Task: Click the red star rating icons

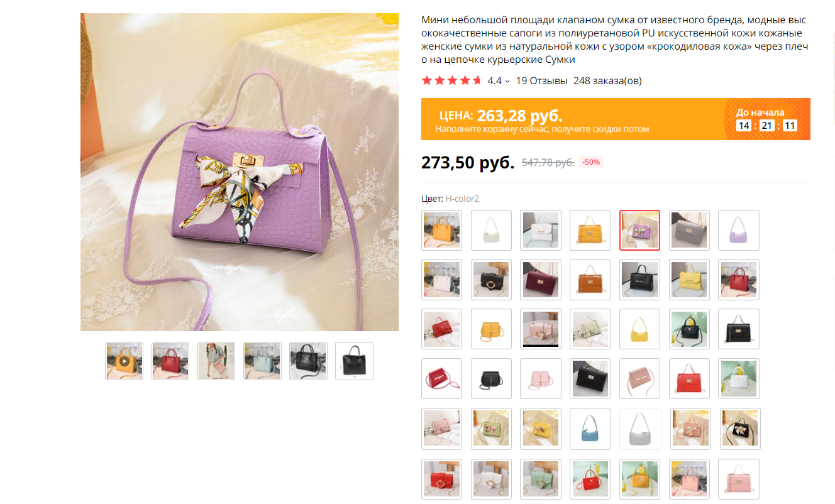Action: 451,80
